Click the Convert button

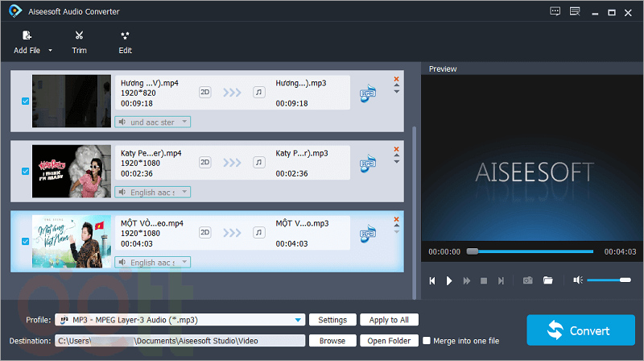coord(579,330)
